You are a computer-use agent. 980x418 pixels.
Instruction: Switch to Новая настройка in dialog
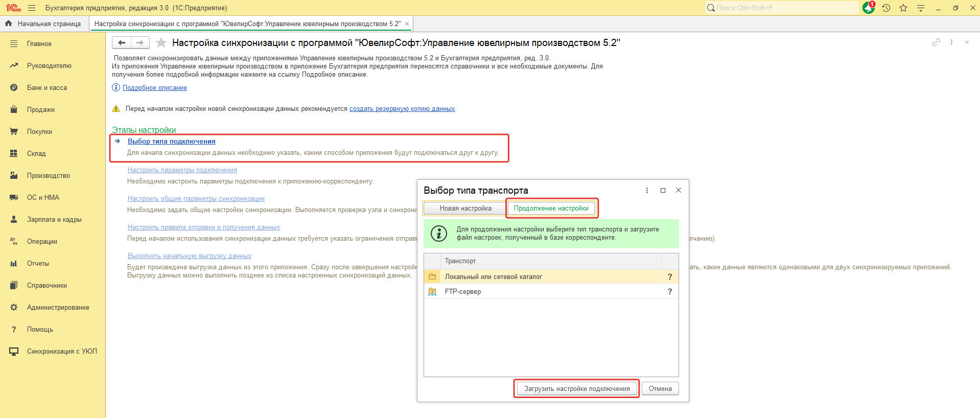[465, 208]
